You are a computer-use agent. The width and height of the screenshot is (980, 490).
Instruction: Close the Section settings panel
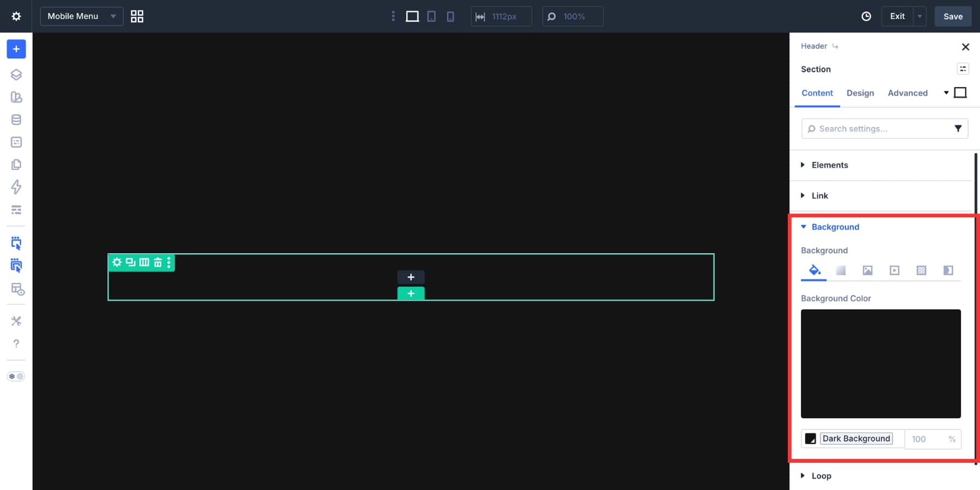tap(965, 47)
